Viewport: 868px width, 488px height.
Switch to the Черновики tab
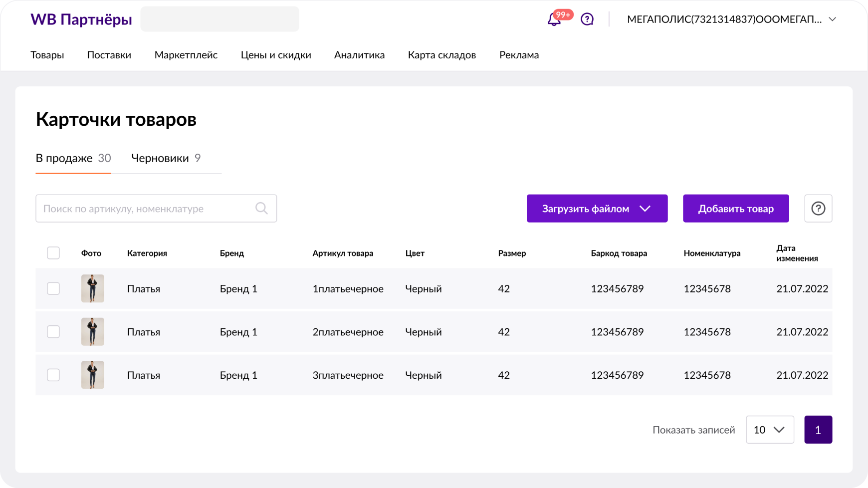[x=166, y=158]
